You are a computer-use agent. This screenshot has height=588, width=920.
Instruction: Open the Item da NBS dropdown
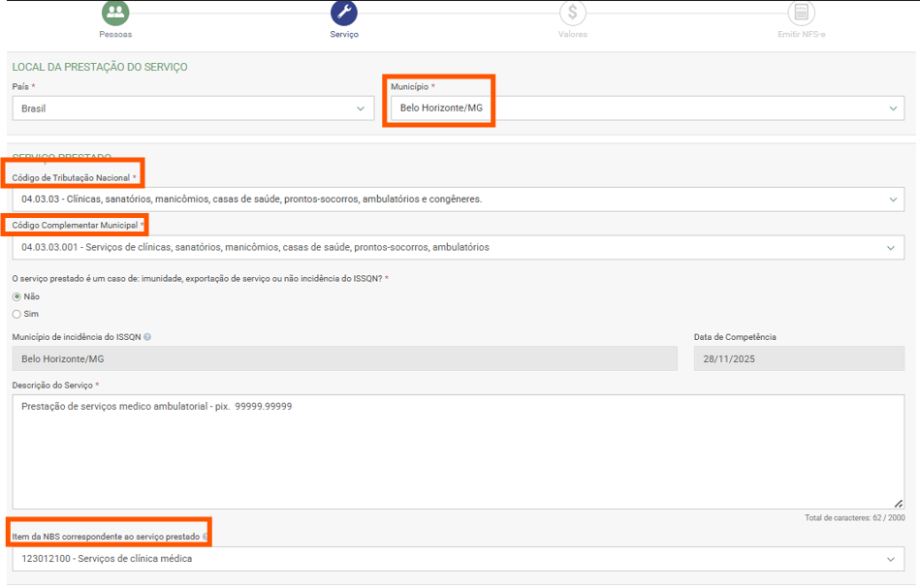click(459, 559)
